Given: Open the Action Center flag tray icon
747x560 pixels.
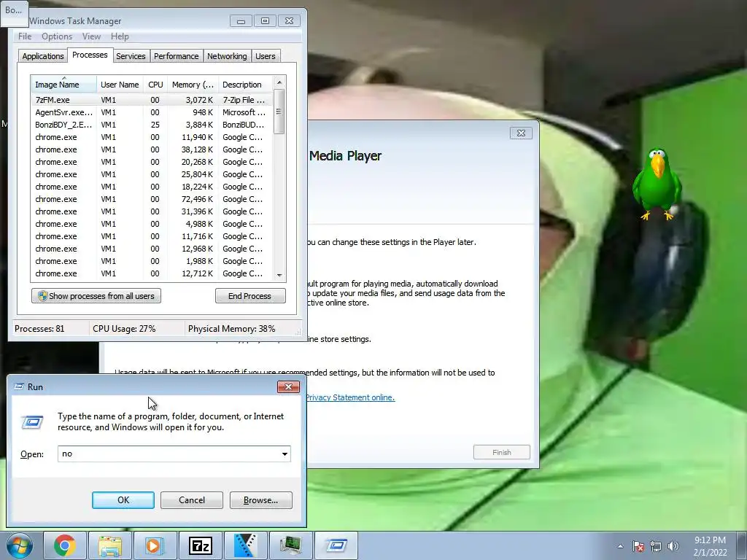Looking at the screenshot, I should (638, 546).
